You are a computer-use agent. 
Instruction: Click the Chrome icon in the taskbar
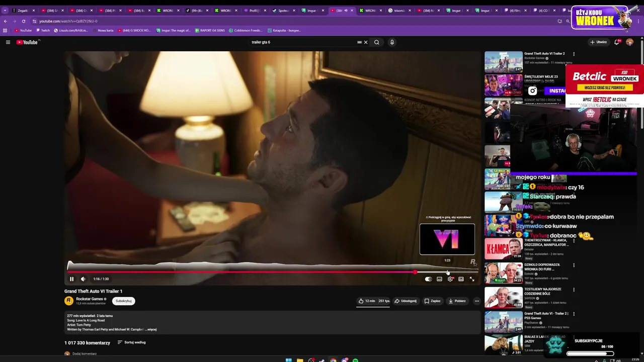(x=333, y=360)
